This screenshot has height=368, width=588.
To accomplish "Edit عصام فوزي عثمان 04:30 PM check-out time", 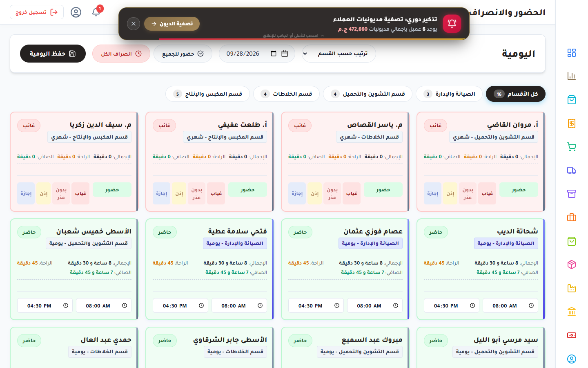I will pyautogui.click(x=316, y=305).
